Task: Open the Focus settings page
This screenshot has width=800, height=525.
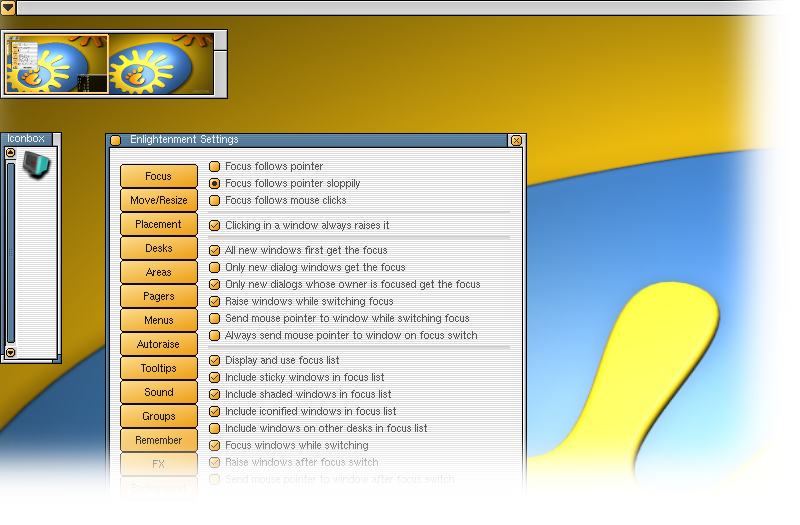Action: pos(159,177)
